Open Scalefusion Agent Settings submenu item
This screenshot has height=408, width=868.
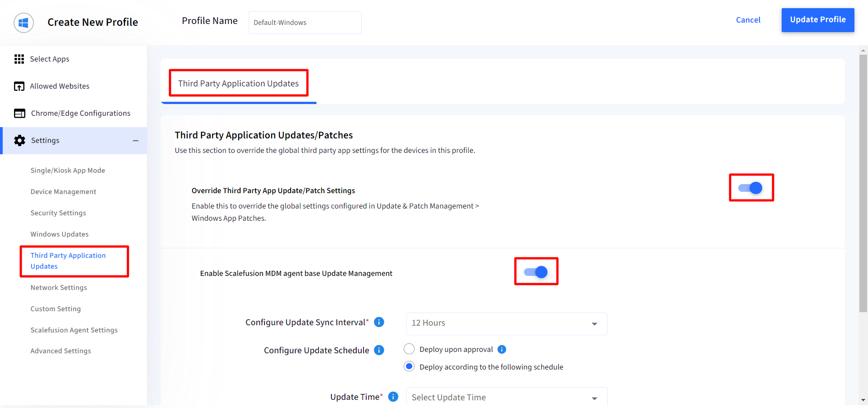click(74, 330)
